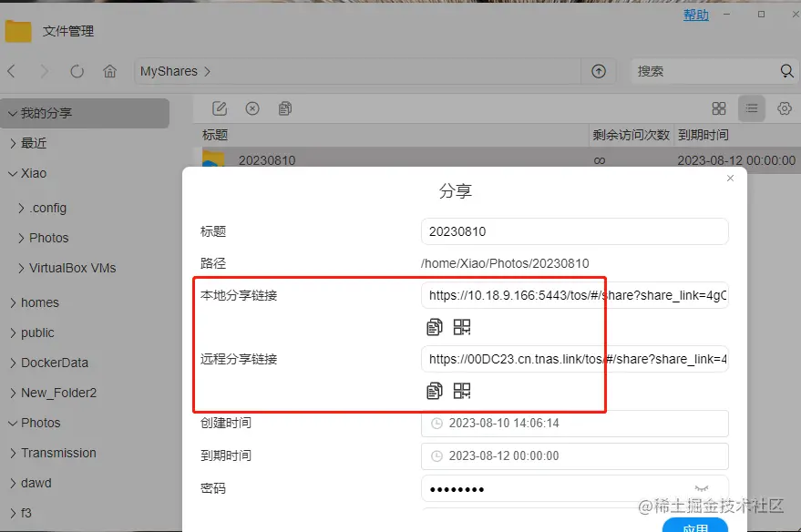
Task: Click the upload arrow circle icon
Action: 599,71
